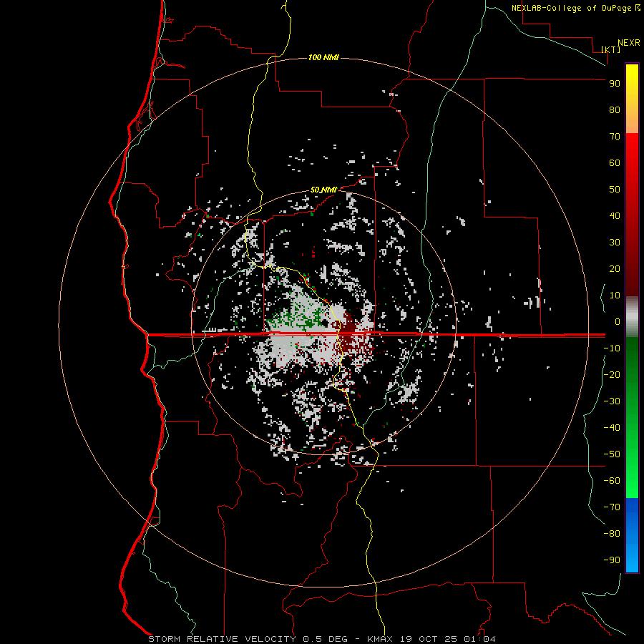This screenshot has width=644, height=644.
Task: Click the positive 20 scale label
Action: click(x=615, y=268)
